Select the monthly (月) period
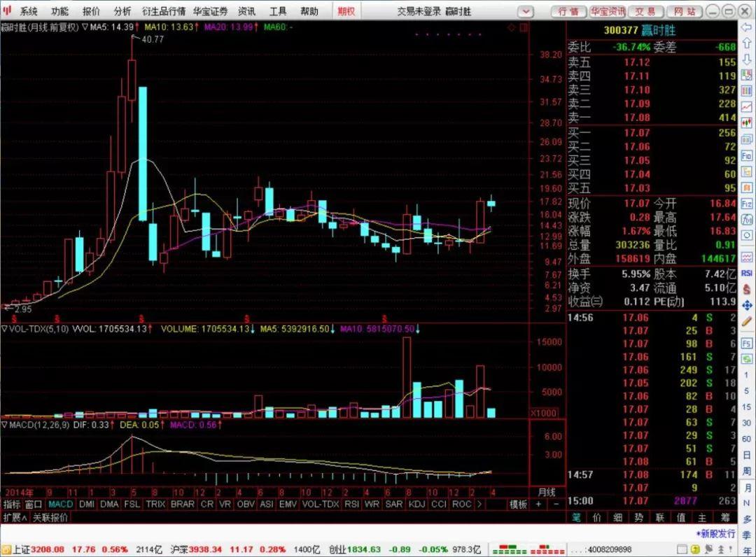The height and width of the screenshot is (557, 756). coord(746,488)
